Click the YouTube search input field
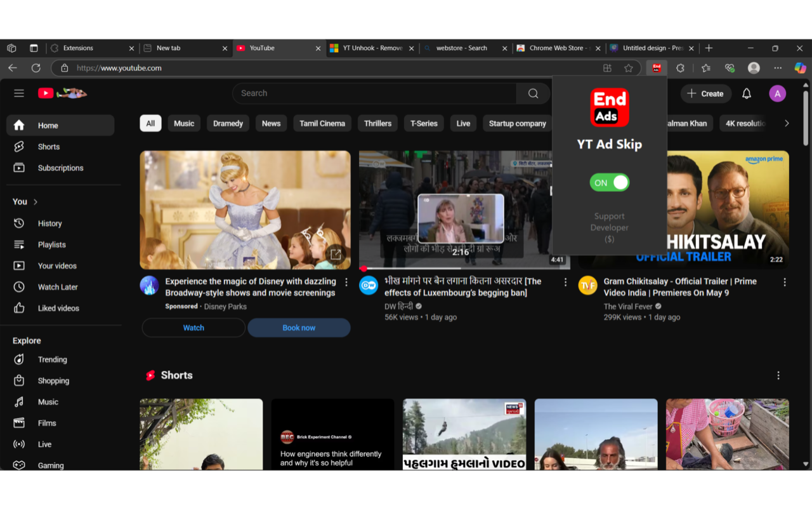812x508 pixels. [374, 93]
